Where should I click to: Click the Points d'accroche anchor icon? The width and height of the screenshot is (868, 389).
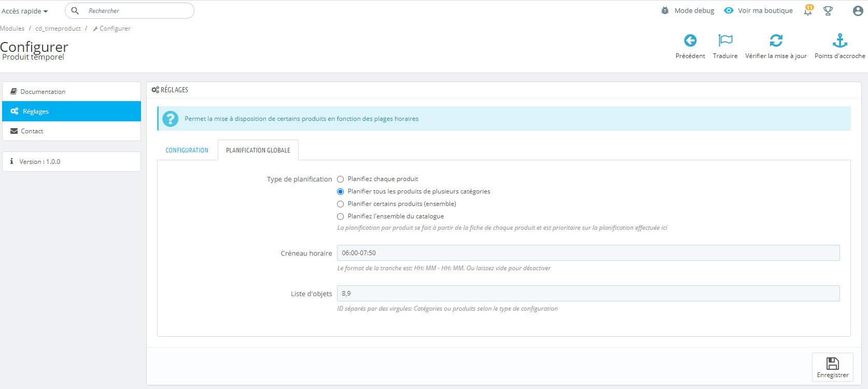tap(839, 40)
